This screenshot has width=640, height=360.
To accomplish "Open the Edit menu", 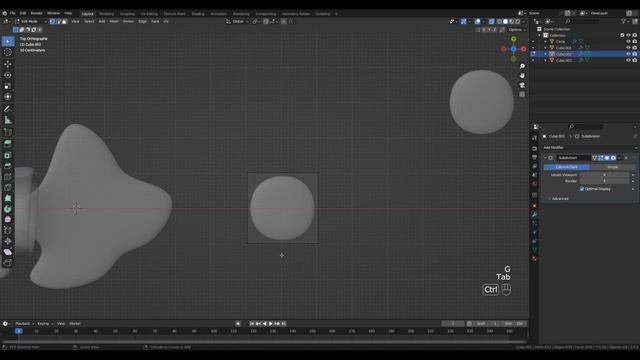I will pos(23,13).
